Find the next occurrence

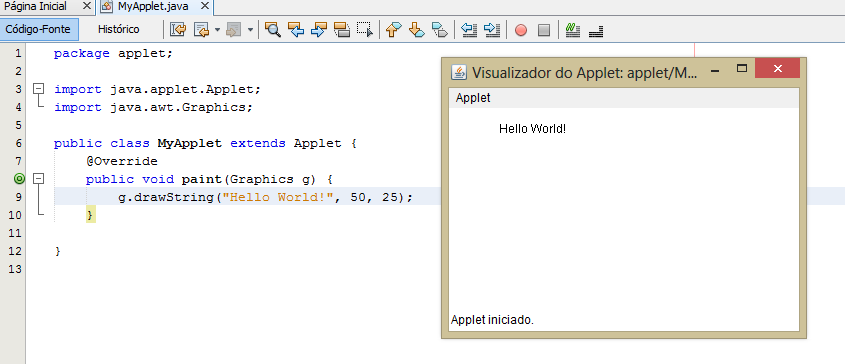click(319, 30)
